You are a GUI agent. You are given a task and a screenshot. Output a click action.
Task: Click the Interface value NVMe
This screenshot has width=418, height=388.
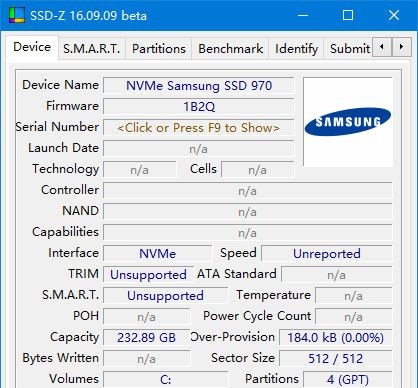click(x=157, y=254)
